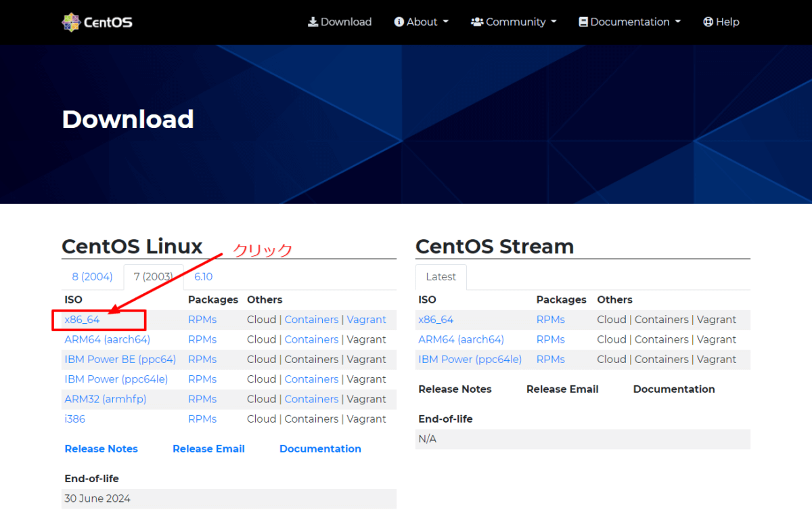Click the info icon beside About
This screenshot has width=812, height=512.
coord(399,21)
